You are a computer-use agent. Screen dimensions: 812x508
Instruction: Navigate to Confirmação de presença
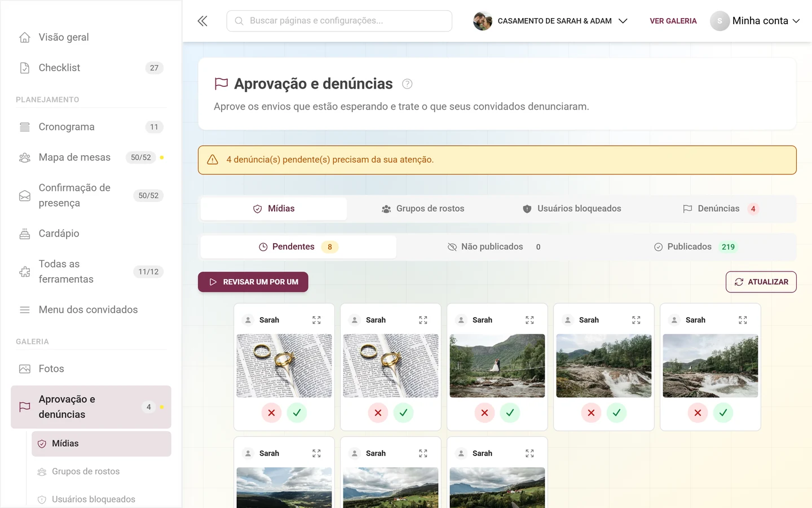(91, 195)
